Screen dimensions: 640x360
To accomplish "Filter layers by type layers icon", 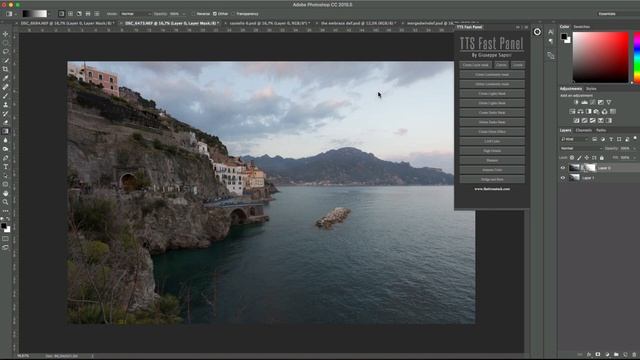I will click(611, 140).
